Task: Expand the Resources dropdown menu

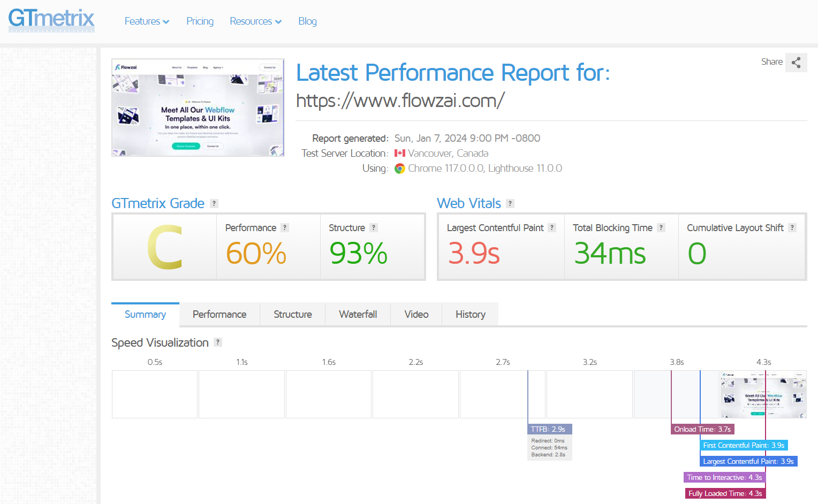Action: click(255, 21)
